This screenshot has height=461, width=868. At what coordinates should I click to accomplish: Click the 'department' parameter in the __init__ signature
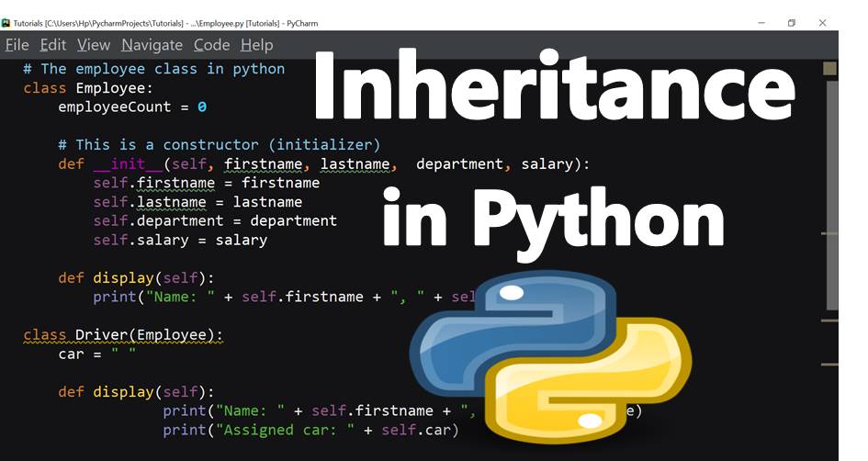459,164
